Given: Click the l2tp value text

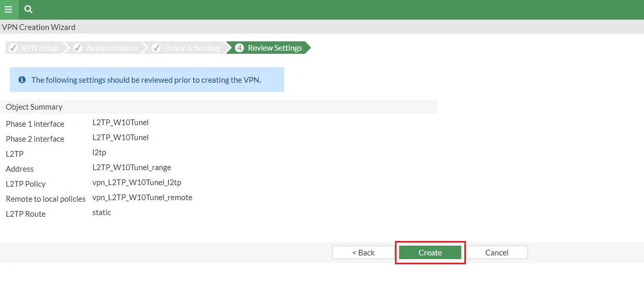Looking at the screenshot, I should coord(99,153).
